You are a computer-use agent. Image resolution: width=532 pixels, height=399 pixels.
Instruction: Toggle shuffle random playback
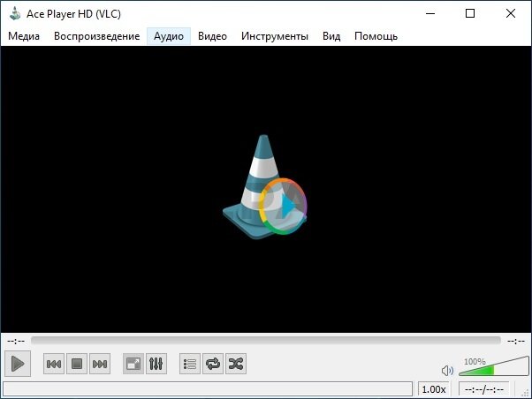[x=236, y=364]
